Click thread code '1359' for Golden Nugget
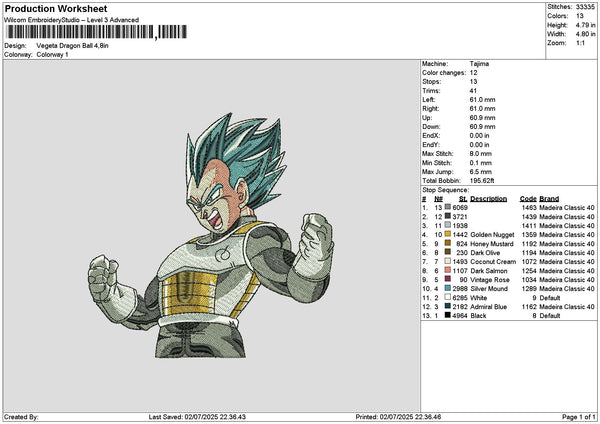This screenshot has height=424, width=600. [529, 235]
